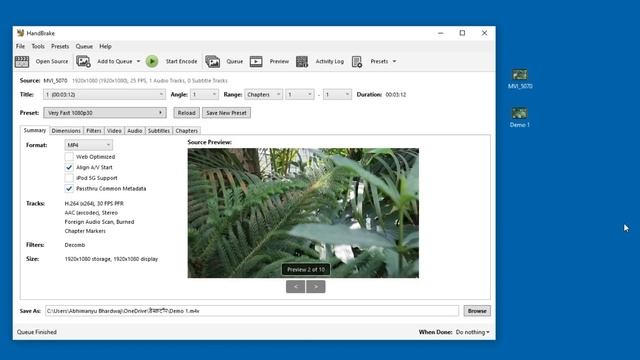Switch to the Summary tab

tap(35, 130)
